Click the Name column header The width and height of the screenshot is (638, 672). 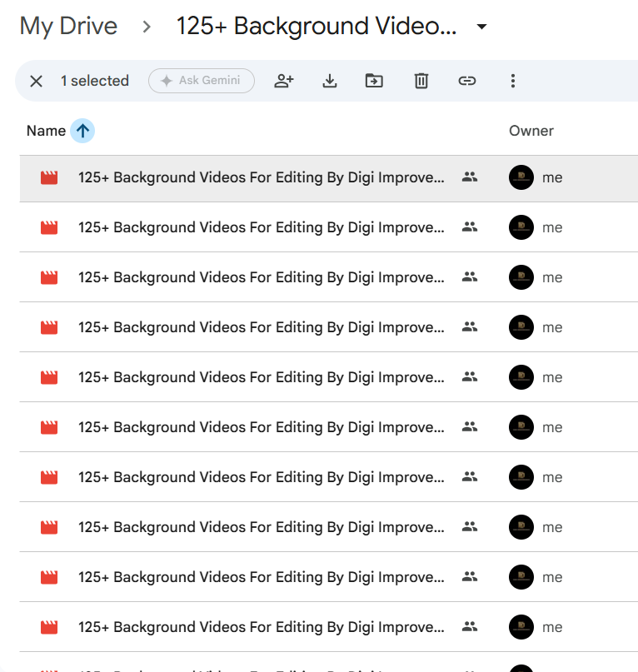pyautogui.click(x=47, y=131)
